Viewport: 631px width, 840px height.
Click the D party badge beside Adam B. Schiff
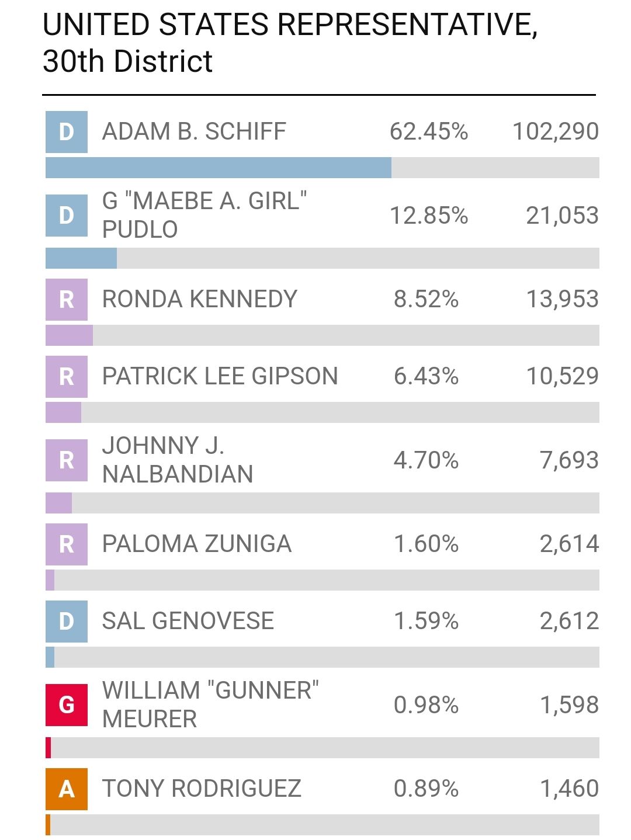click(67, 132)
